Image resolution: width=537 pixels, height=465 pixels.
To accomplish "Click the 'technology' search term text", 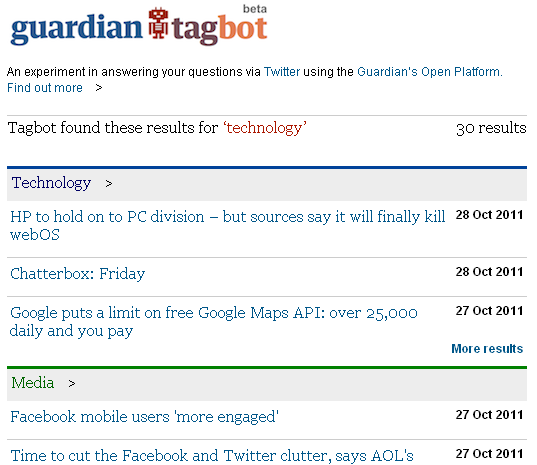I will (265, 128).
